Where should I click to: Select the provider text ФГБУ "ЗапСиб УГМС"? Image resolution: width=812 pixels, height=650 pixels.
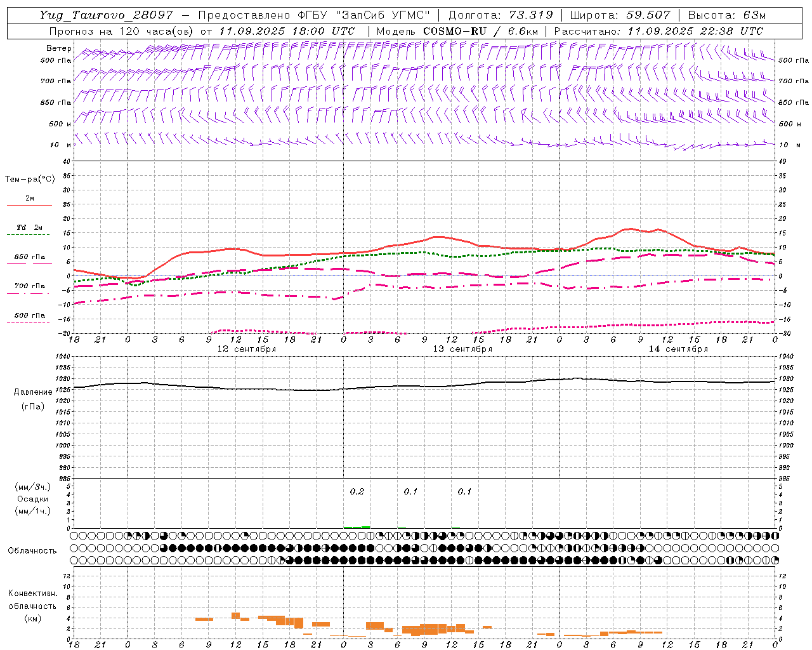[364, 15]
